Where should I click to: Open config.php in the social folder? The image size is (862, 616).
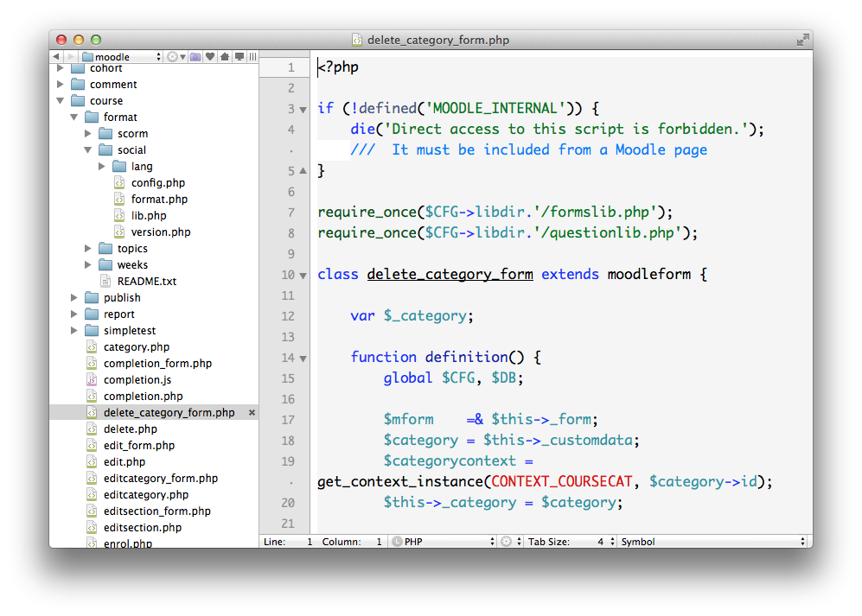pos(157,183)
